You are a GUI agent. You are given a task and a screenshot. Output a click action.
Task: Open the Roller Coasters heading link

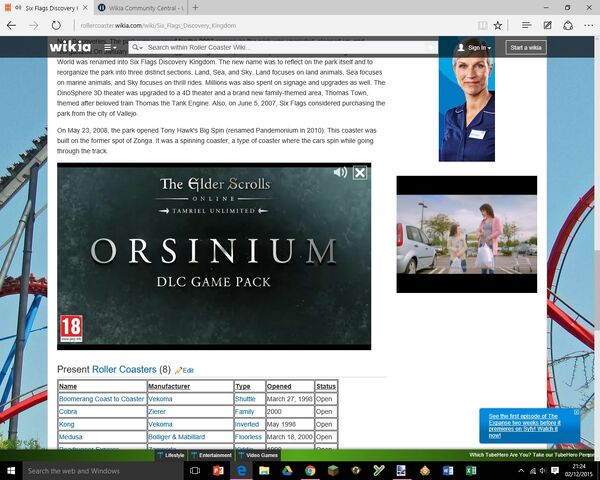124,369
